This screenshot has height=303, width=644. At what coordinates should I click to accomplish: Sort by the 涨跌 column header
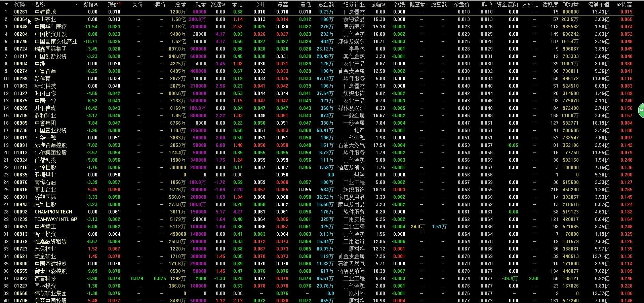tap(400, 4)
